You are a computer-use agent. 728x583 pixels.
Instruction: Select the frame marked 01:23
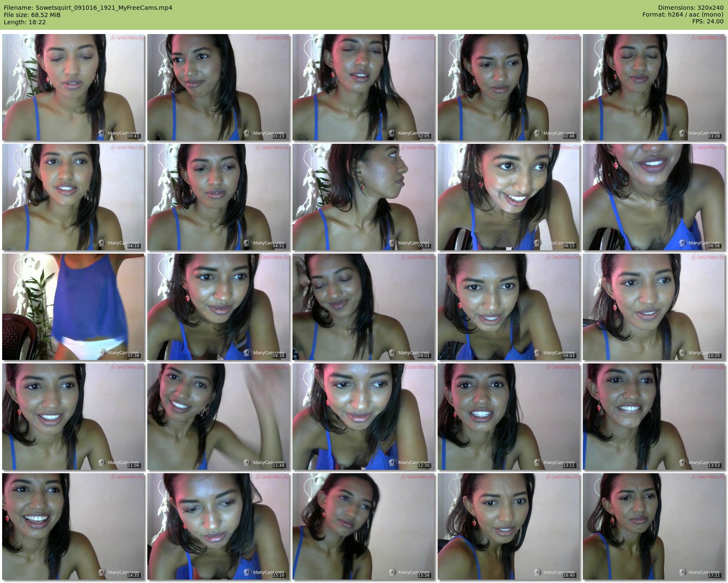click(218, 87)
